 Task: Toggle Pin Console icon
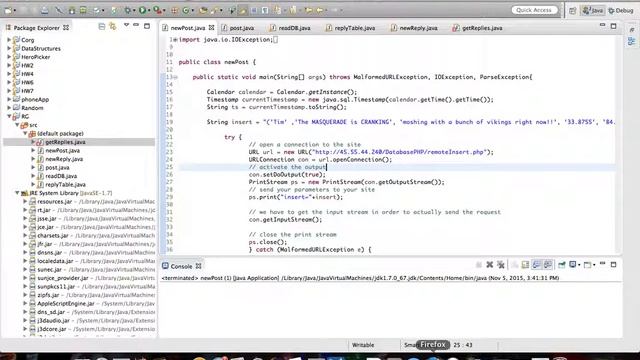click(562, 265)
